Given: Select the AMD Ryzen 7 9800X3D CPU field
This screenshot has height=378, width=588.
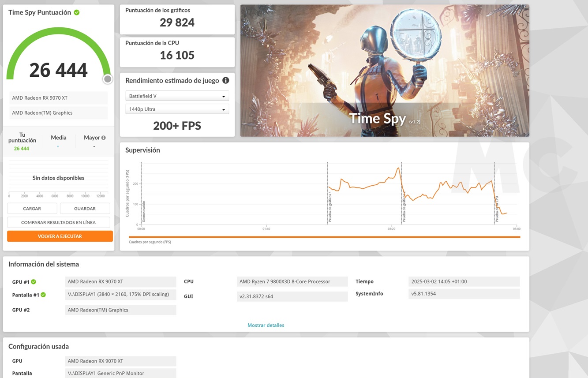Looking at the screenshot, I should click(292, 281).
